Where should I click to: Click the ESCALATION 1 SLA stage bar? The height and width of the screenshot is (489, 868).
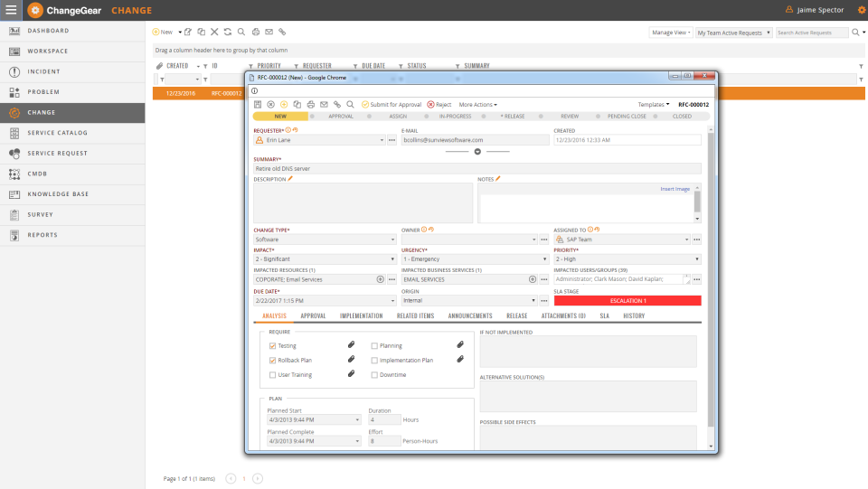pos(627,301)
